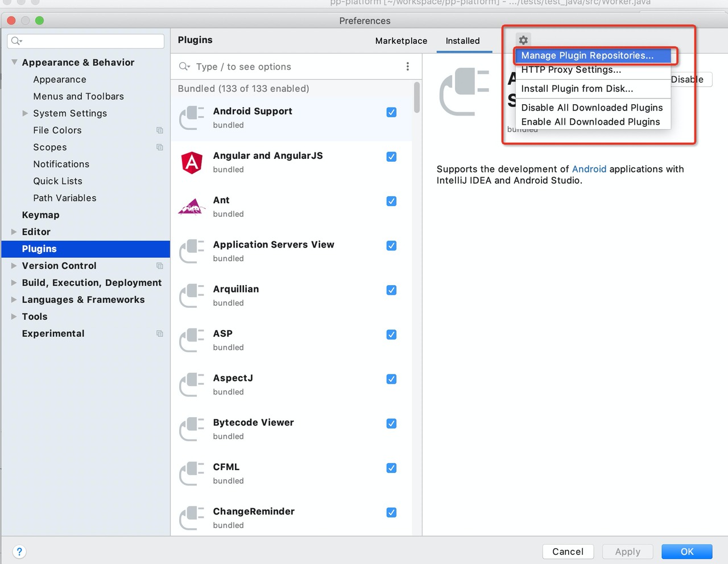Expand the Version Control section arrow

coord(14,266)
